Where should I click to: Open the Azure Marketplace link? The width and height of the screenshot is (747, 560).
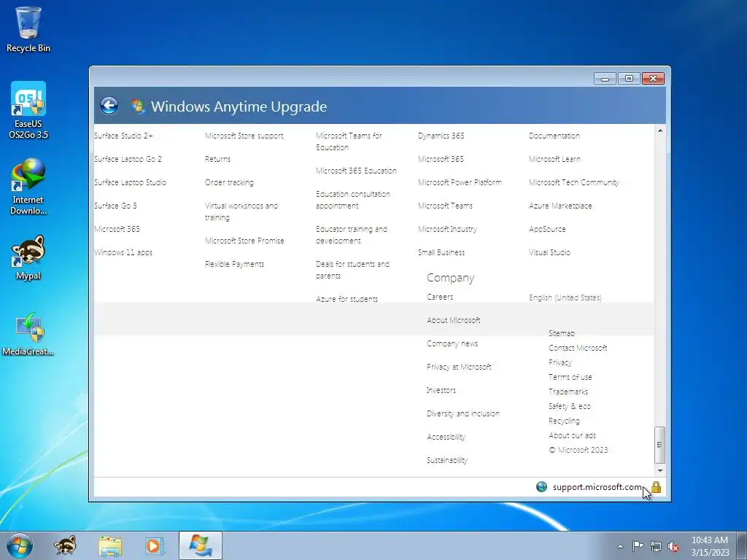[x=560, y=206]
